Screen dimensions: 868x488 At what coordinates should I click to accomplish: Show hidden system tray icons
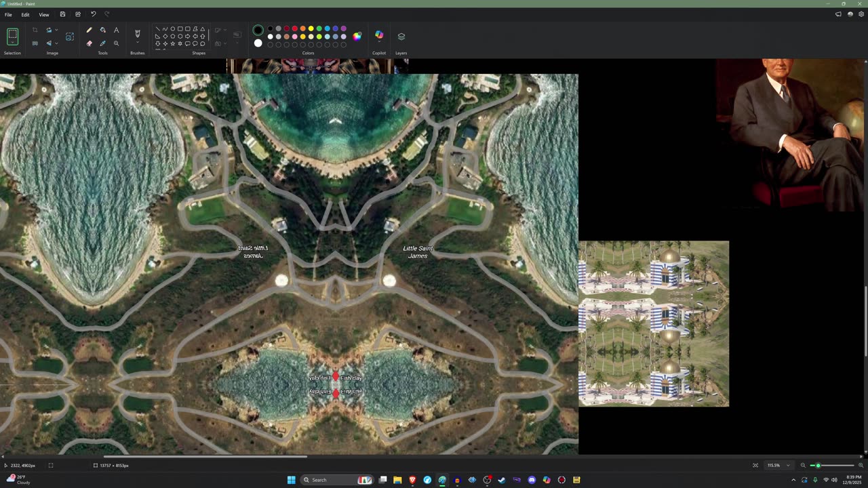click(793, 480)
